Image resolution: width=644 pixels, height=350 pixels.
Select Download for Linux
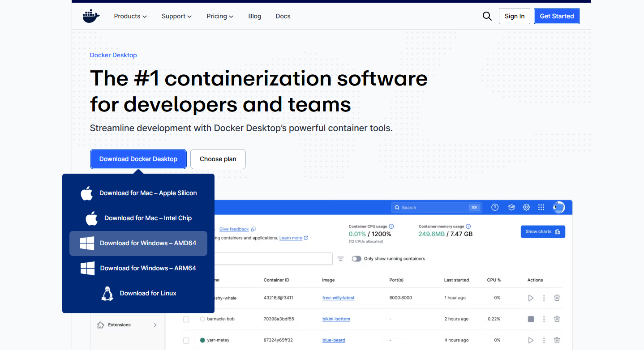tap(138, 294)
